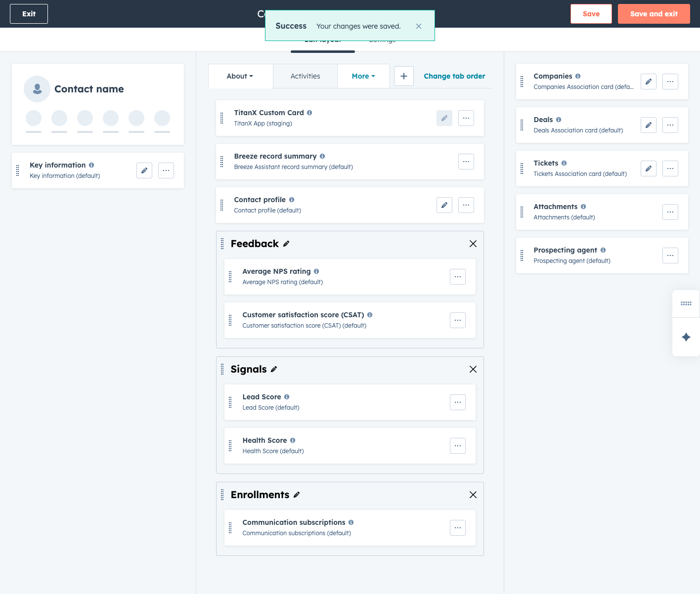Open options for Health Score card
Screen dimensions: 700x594
tap(458, 446)
